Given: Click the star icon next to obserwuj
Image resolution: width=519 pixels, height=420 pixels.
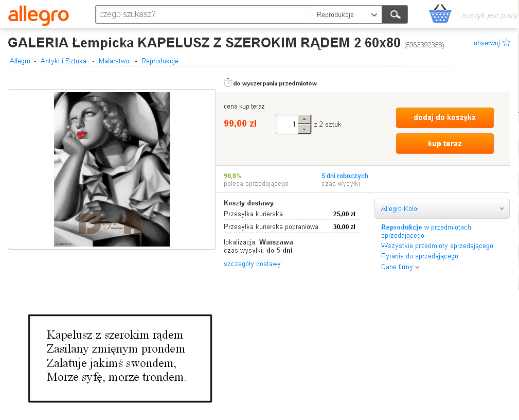Looking at the screenshot, I should (x=507, y=42).
